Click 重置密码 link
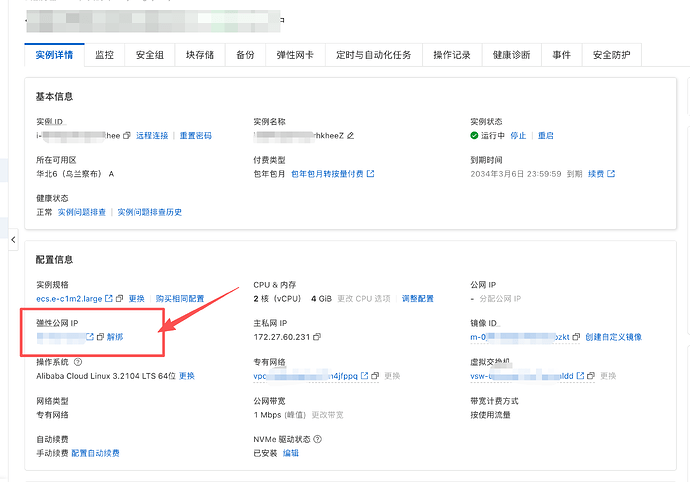690x482 pixels. pos(196,136)
